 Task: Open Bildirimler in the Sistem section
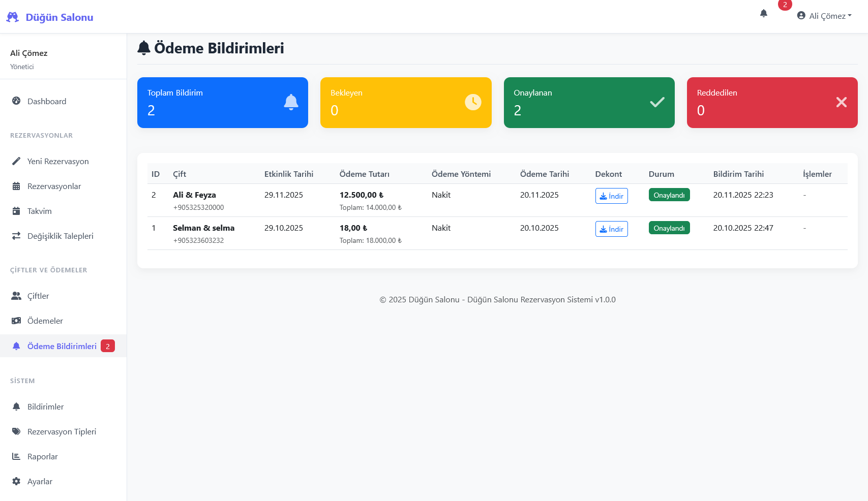(45, 406)
